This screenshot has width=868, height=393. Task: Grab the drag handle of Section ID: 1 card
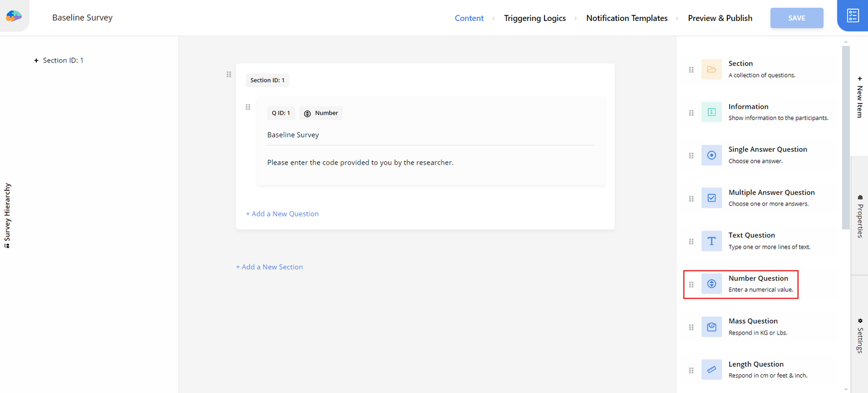tap(229, 74)
